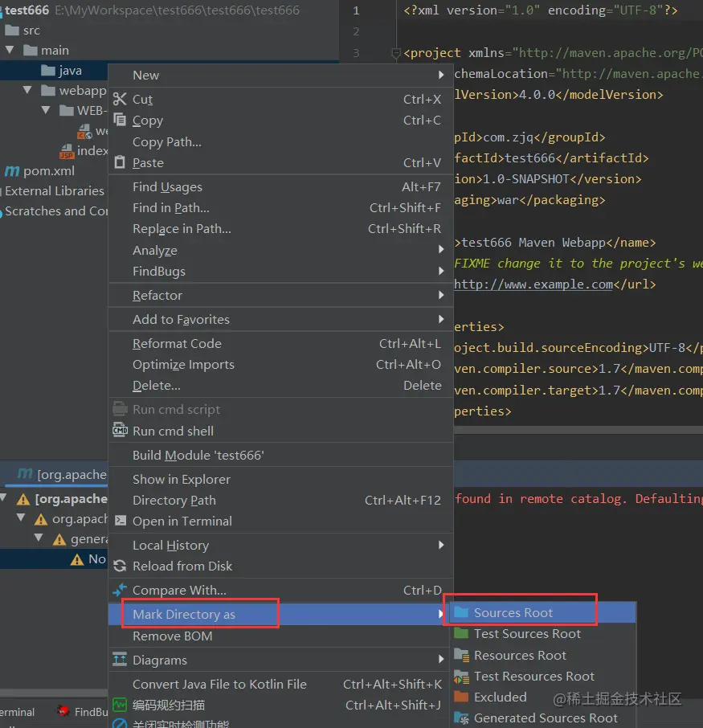
Task: Select Build Module 'test666' entry
Action: pyautogui.click(x=280, y=455)
